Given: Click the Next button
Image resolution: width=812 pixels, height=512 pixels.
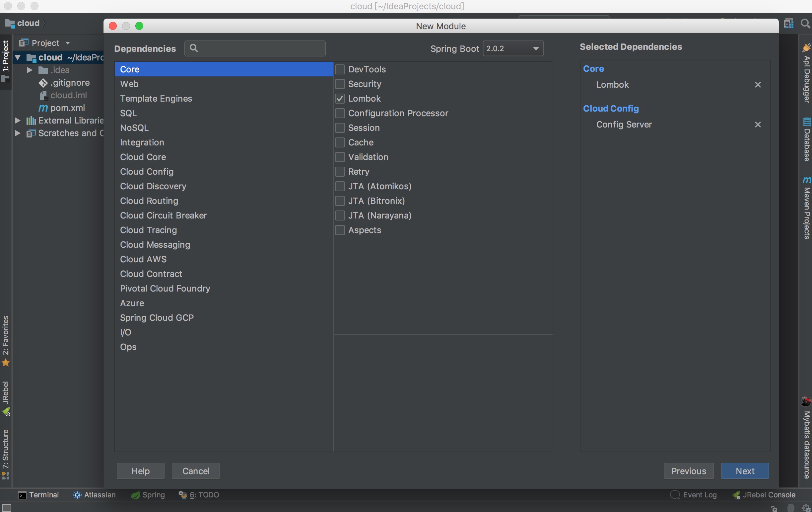Looking at the screenshot, I should coord(744,471).
